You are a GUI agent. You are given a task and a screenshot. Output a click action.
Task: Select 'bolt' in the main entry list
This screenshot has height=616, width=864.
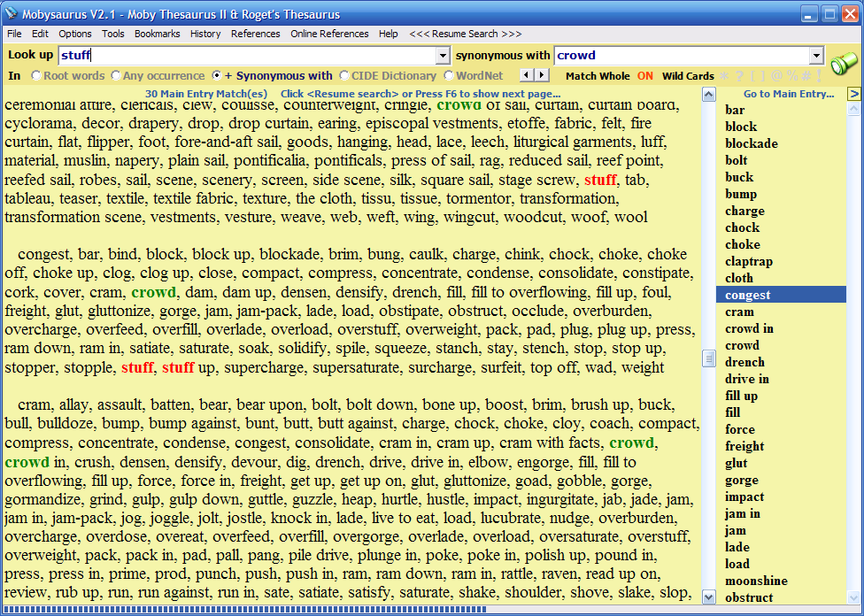[737, 160]
